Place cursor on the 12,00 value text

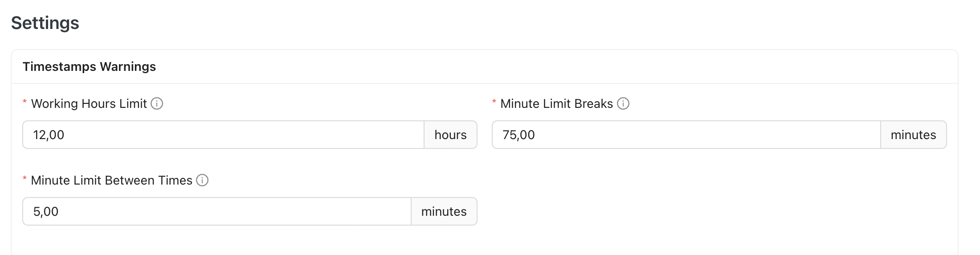tap(49, 135)
